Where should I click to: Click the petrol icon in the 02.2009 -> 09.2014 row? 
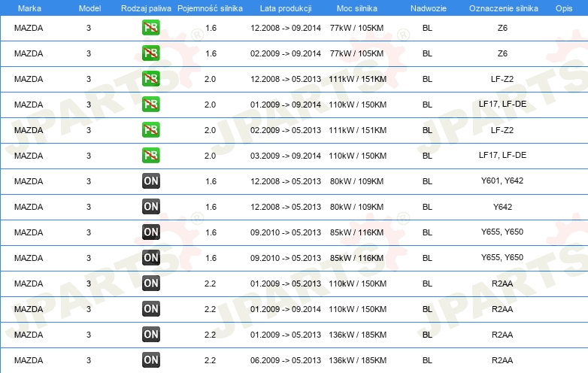coord(150,53)
